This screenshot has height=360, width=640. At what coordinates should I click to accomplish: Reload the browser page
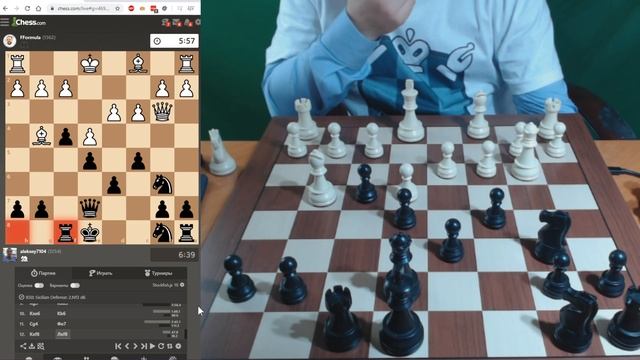click(27, 8)
